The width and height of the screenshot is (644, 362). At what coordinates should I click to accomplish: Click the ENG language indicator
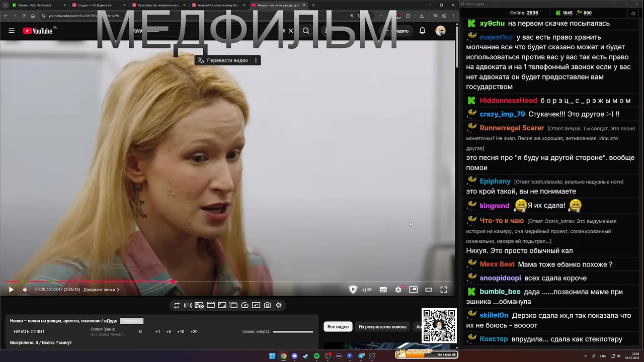tap(603, 356)
